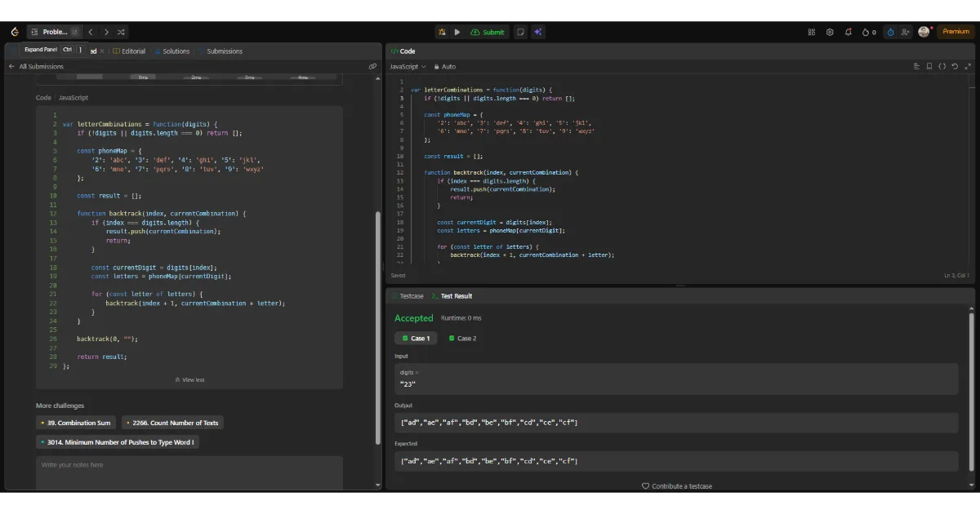
Task: Click the Accepted status text
Action: (x=413, y=318)
